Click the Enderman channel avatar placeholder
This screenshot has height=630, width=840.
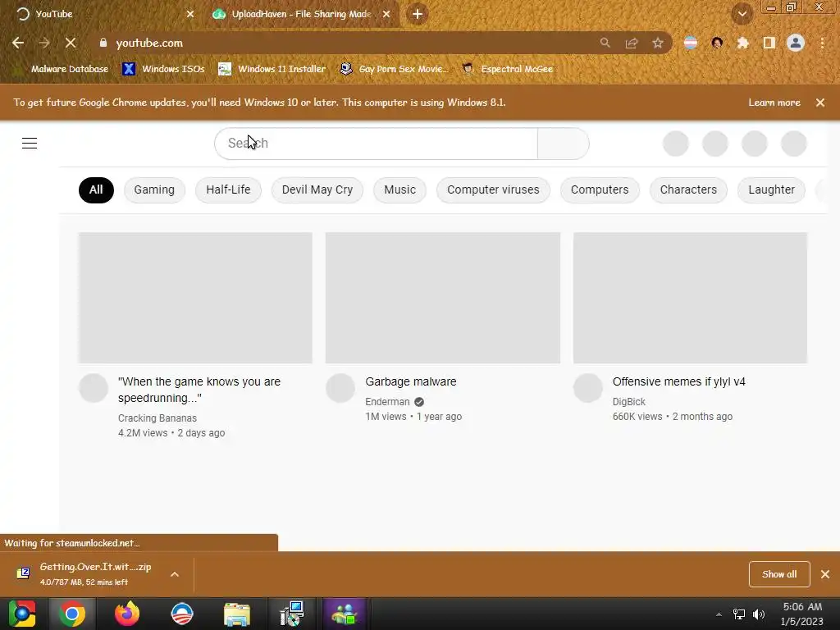pos(340,388)
